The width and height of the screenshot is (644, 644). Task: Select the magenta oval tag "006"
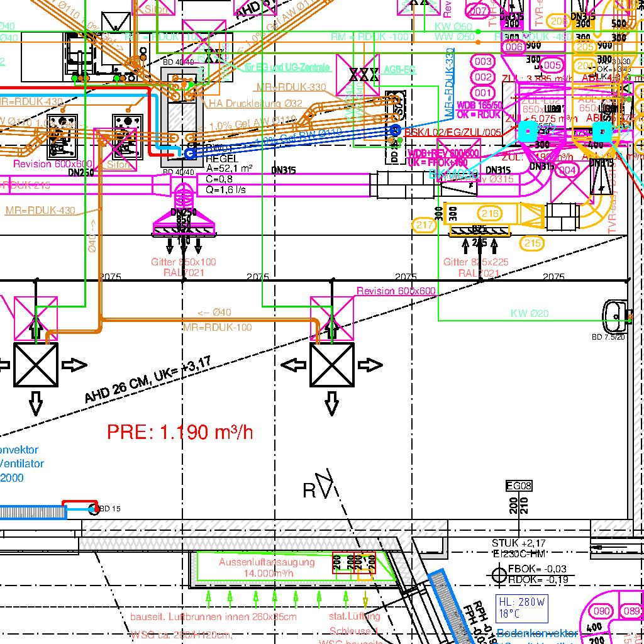point(514,47)
